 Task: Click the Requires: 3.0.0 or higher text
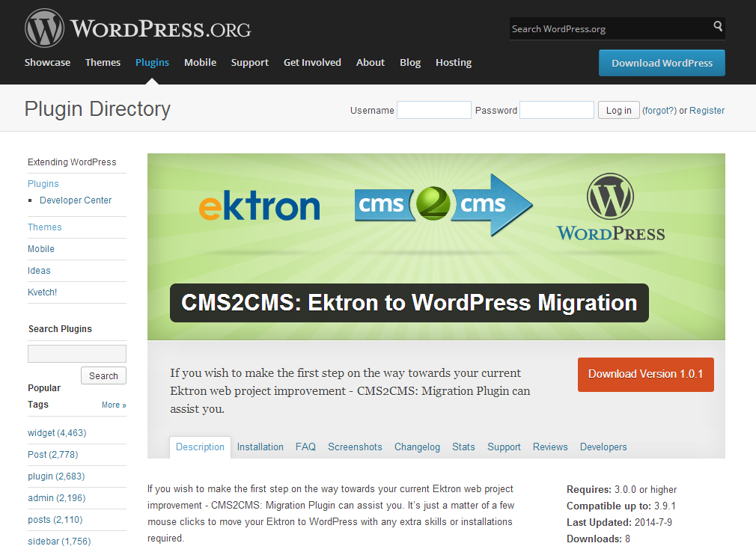tap(622, 490)
